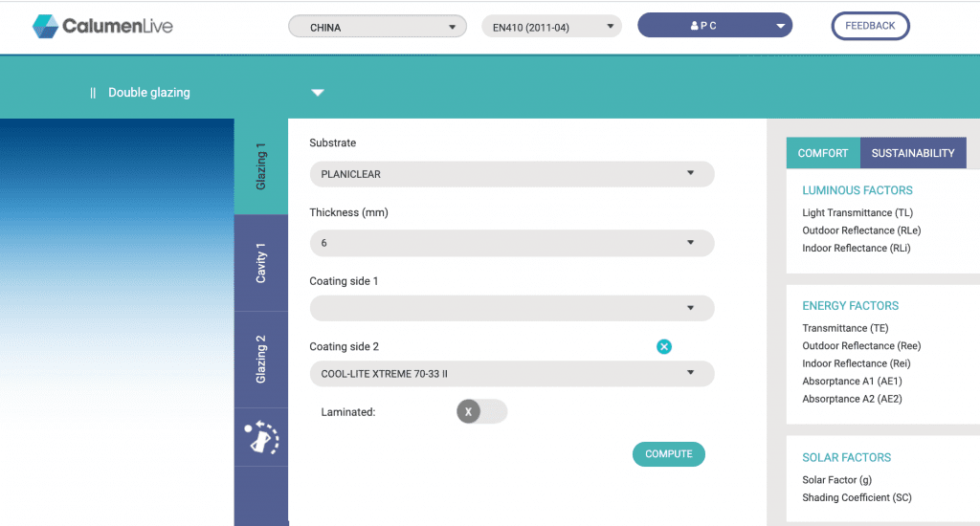
Task: Expand the glazing type white arrow
Action: pyautogui.click(x=318, y=93)
